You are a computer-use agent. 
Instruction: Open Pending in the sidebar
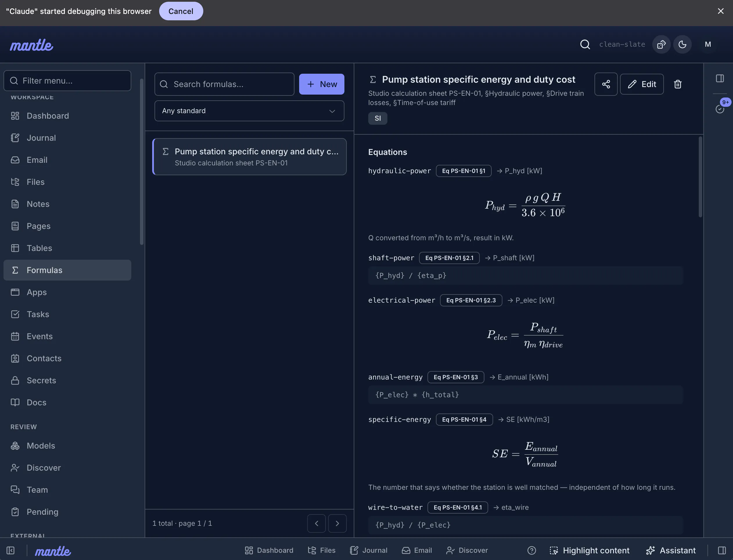coord(67,512)
